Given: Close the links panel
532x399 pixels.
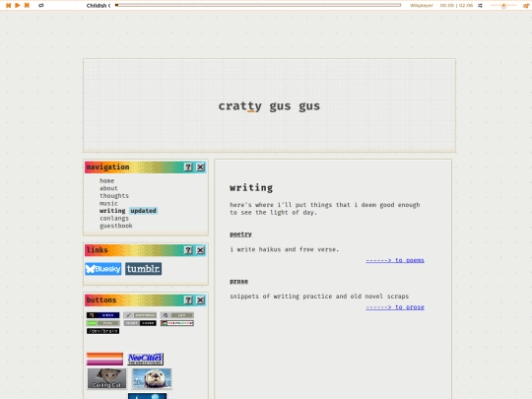Looking at the screenshot, I should click(201, 250).
